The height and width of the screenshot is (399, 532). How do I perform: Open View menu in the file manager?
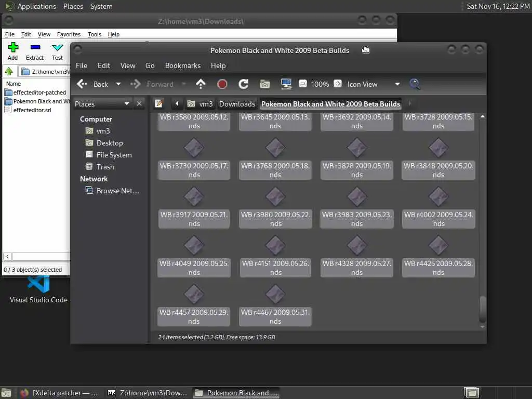point(128,65)
